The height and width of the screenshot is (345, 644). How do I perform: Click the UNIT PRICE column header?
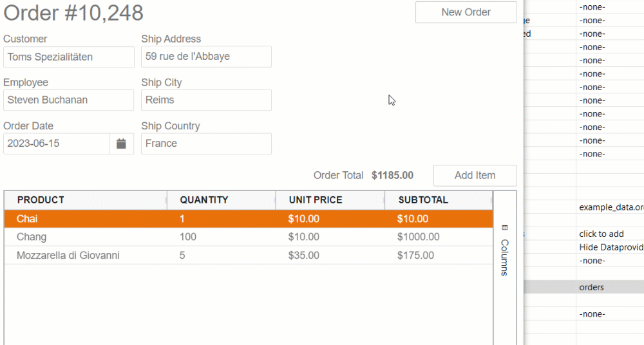point(316,200)
